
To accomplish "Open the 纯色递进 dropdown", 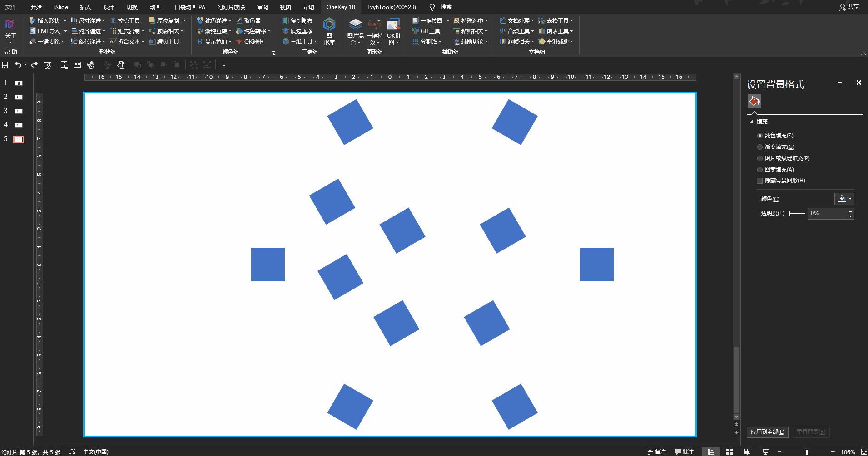I will pos(230,20).
